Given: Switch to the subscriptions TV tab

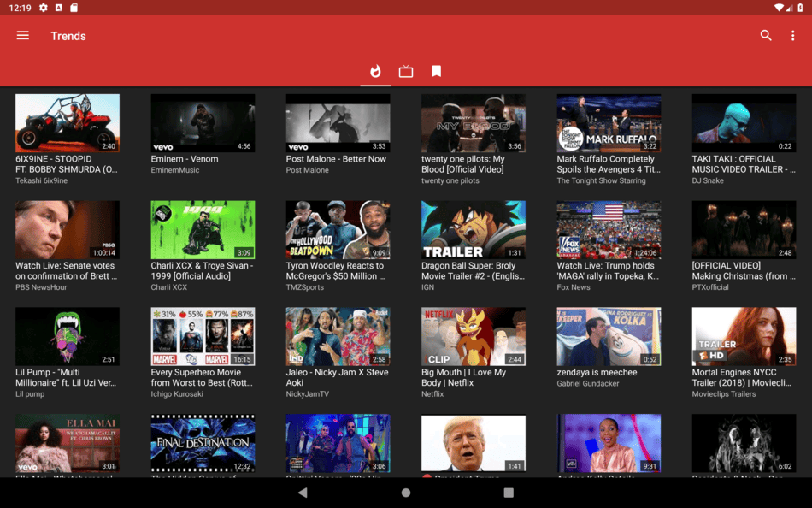Looking at the screenshot, I should [x=406, y=71].
